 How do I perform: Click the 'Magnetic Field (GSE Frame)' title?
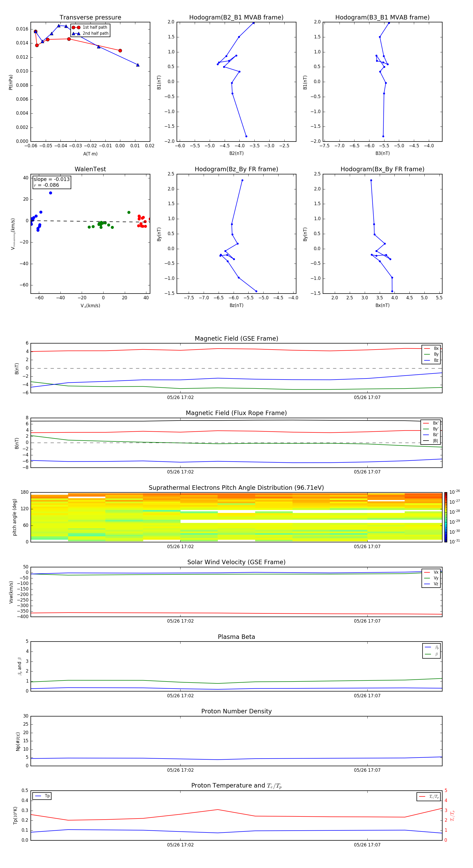[x=236, y=339]
